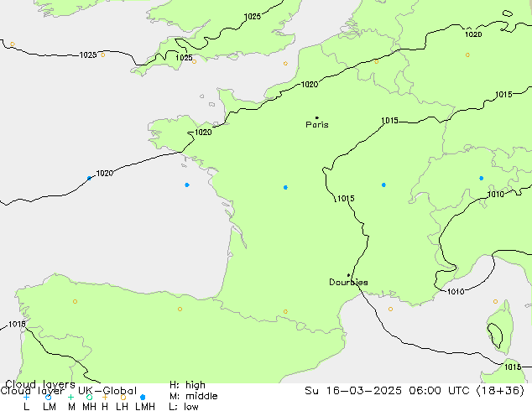
Task: Click the orange plus H legend symbol
Action: click(105, 397)
